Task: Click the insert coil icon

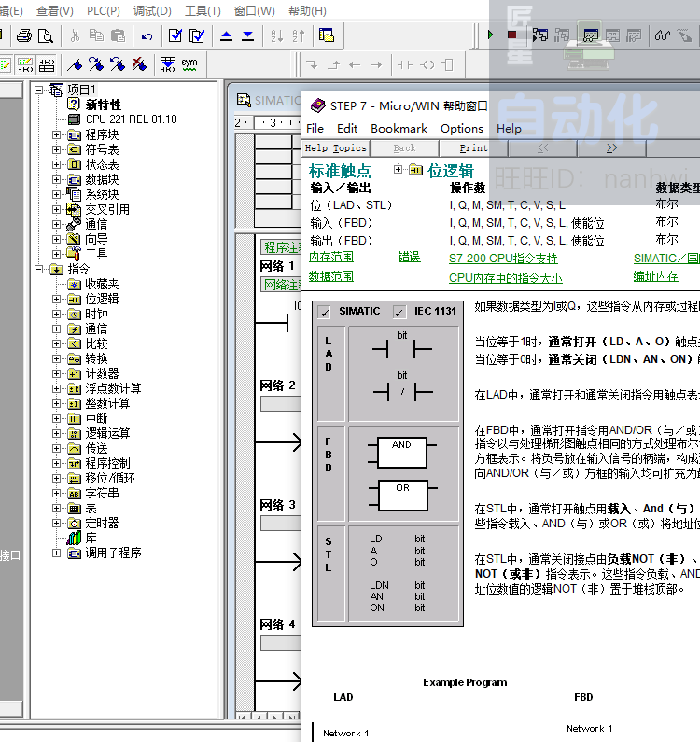Action: [x=427, y=64]
